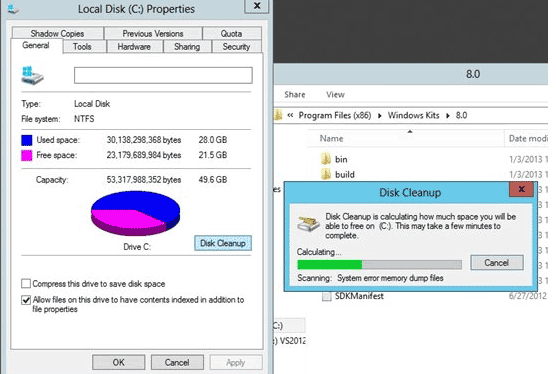This screenshot has width=556, height=374.
Task: Switch to the Previous Versions tab
Action: (153, 33)
